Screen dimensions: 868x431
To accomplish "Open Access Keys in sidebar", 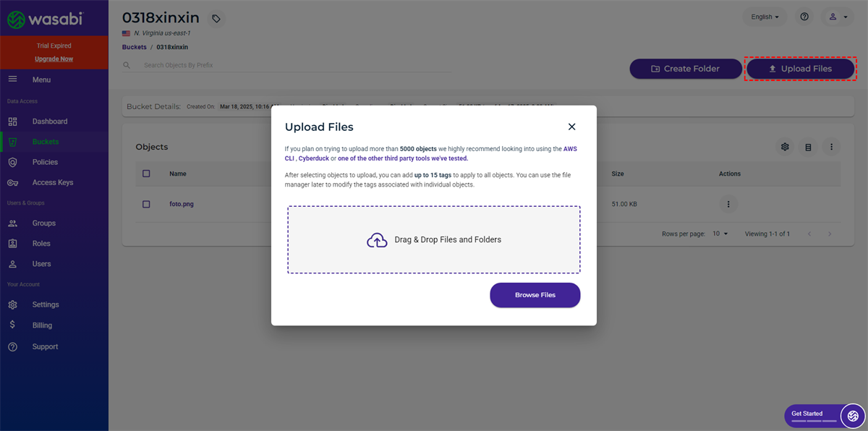I will [x=52, y=182].
